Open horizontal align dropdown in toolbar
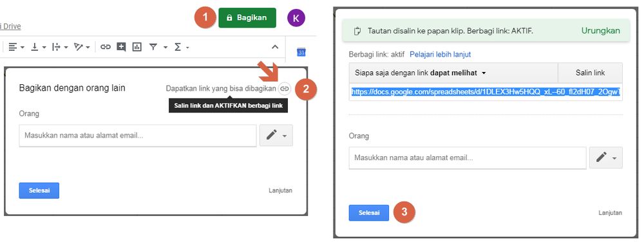Screen dimensions: 644x245 pyautogui.click(x=17, y=47)
